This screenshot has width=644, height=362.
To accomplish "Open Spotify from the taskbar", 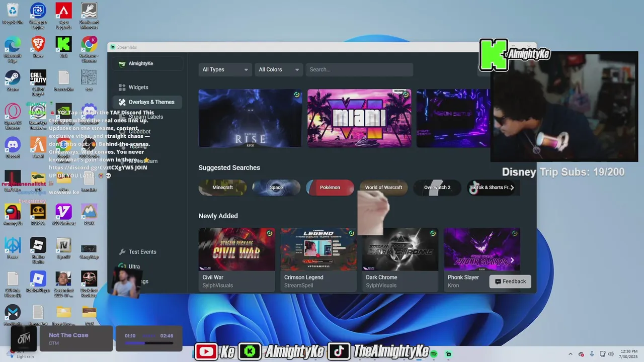I will [434, 354].
